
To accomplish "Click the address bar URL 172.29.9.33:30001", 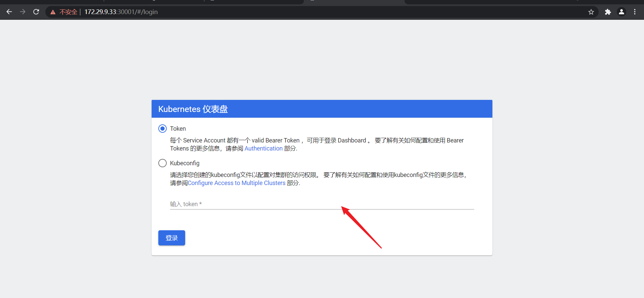I will pyautogui.click(x=121, y=12).
